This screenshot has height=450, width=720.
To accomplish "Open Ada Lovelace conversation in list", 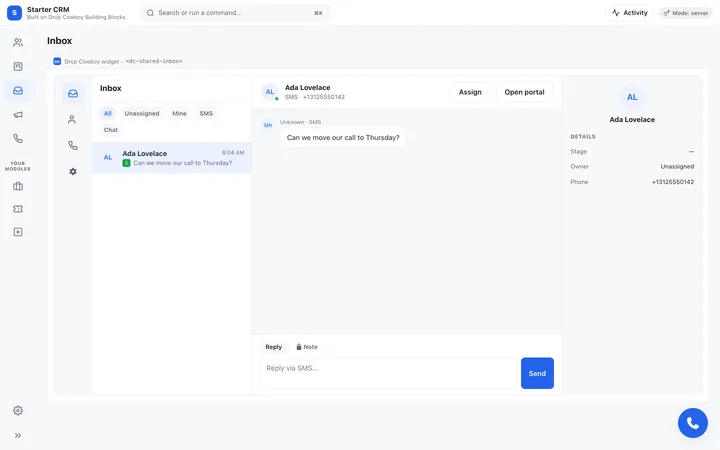I will point(172,158).
